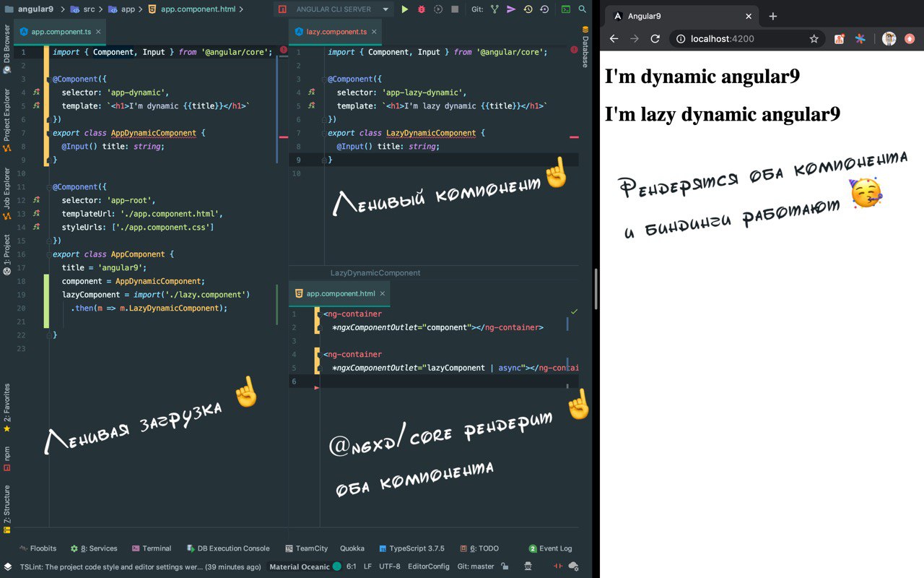Change line separator LF in status bar
This screenshot has width=924, height=578.
tap(368, 566)
